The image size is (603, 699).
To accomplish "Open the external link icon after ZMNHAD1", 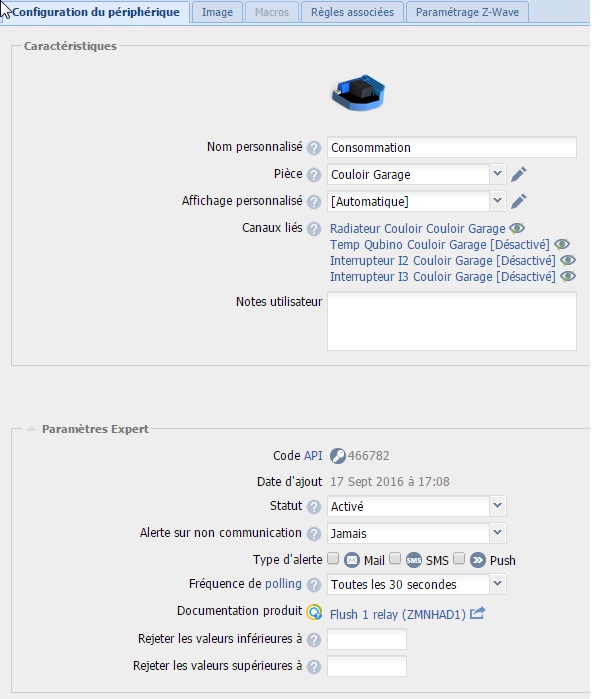I will pyautogui.click(x=477, y=613).
